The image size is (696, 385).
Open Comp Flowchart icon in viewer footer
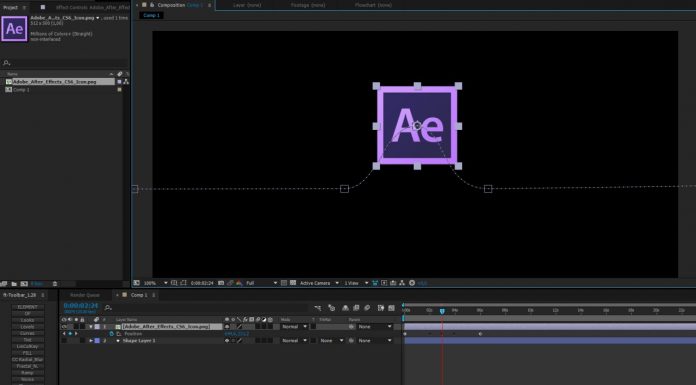(x=402, y=283)
